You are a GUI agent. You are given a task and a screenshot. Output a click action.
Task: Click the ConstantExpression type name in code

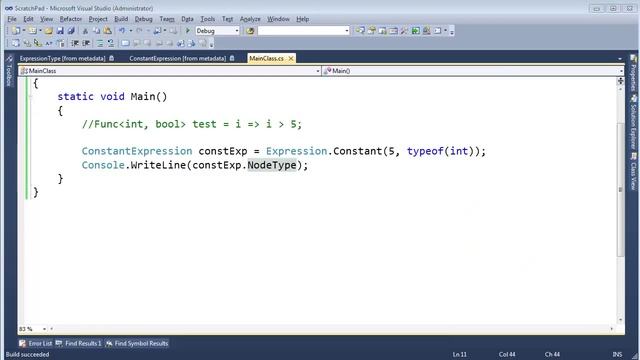click(137, 151)
